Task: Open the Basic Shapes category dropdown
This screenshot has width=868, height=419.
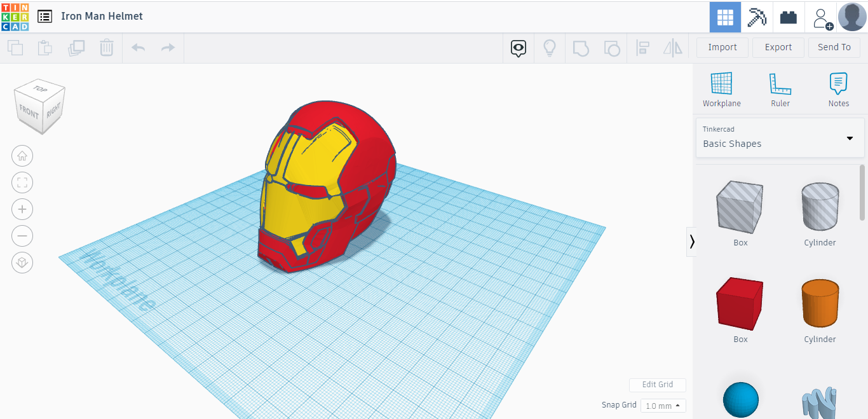Action: [x=780, y=137]
